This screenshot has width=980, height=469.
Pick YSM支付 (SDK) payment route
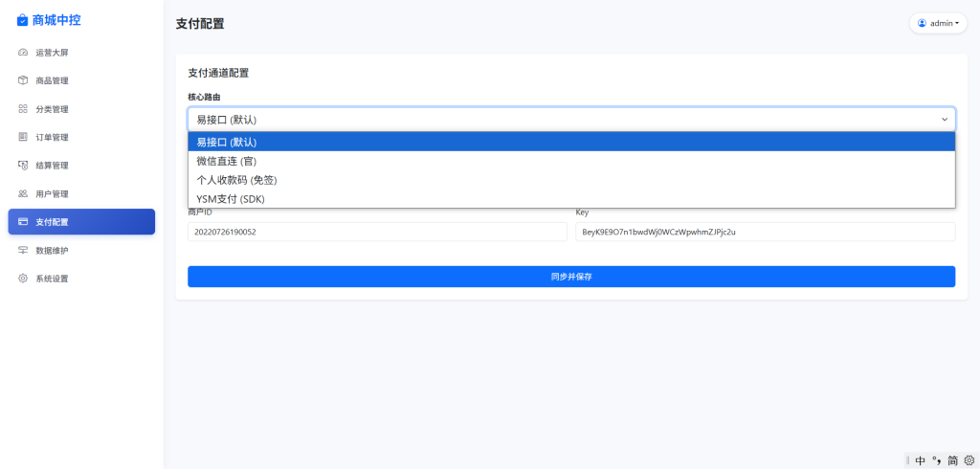570,199
